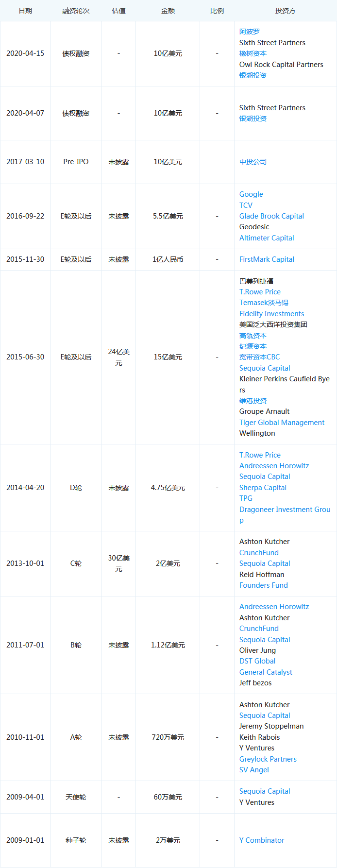Viewport: 337px width, 868px height.
Task: Click the 金额 column header
Action: point(168,11)
